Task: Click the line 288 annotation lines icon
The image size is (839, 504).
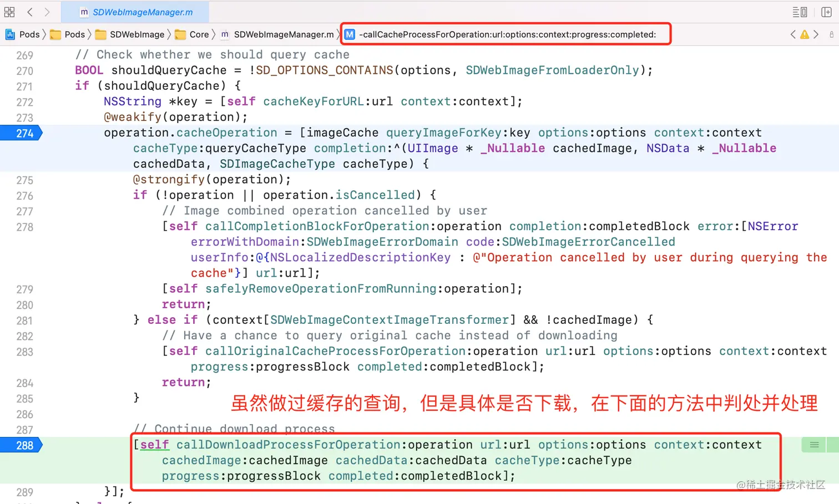Action: click(814, 445)
